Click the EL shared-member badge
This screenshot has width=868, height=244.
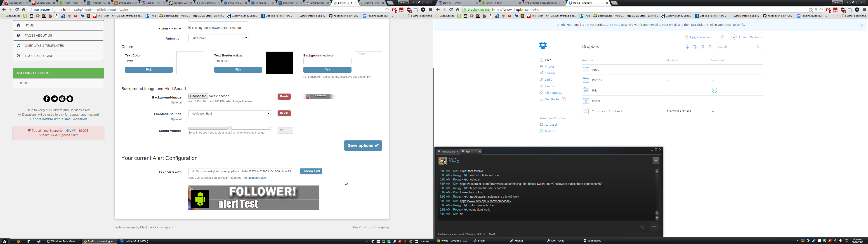tap(714, 90)
